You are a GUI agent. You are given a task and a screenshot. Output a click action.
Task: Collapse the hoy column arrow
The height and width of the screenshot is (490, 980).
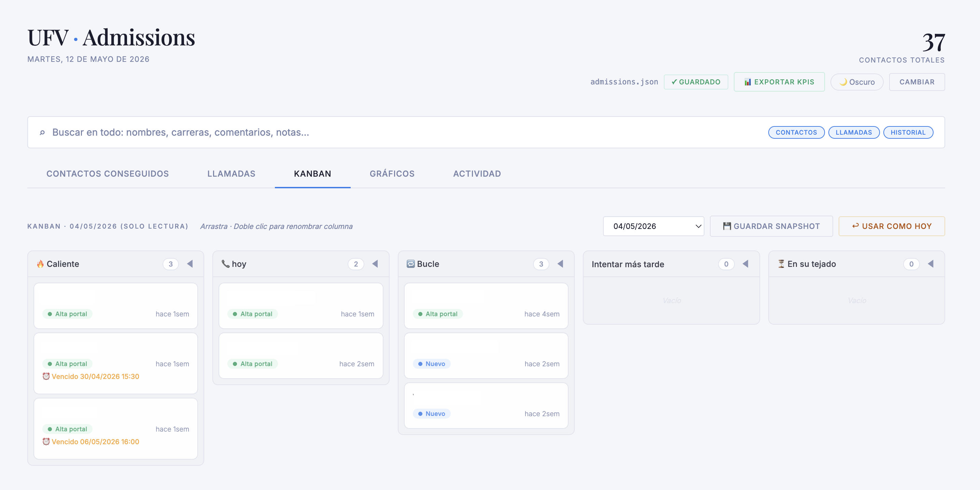click(375, 264)
